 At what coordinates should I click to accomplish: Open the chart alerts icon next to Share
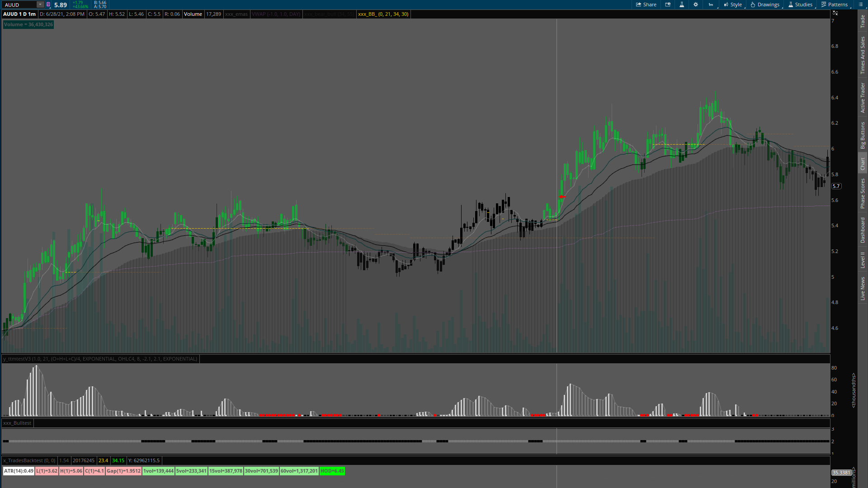click(x=668, y=5)
